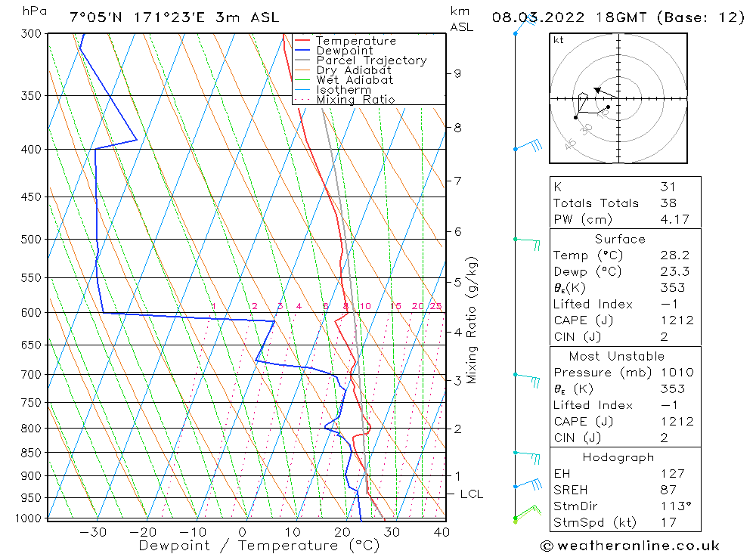The width and height of the screenshot is (756, 554).
Task: Click the Dry Adiabat legend entry
Action: tap(342, 70)
